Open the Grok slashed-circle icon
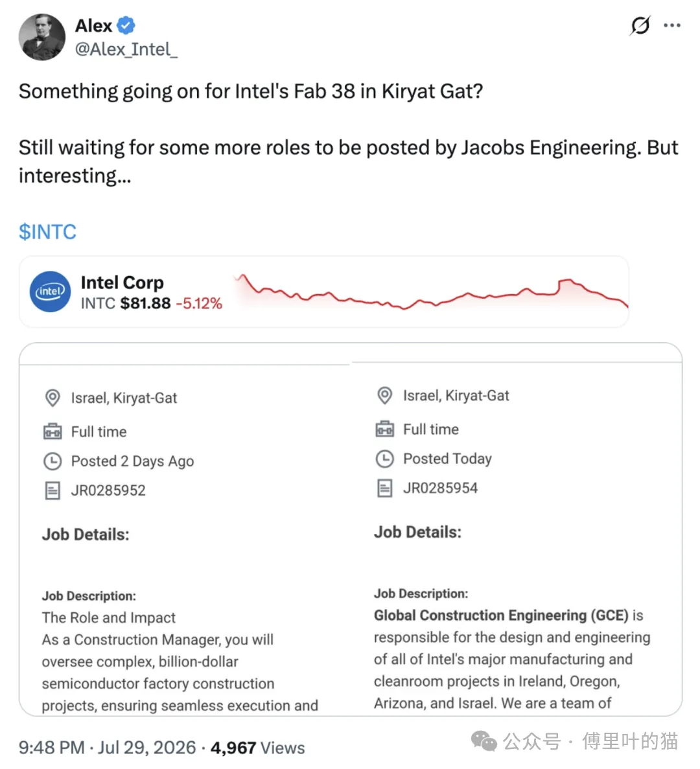This screenshot has height=769, width=700. point(640,25)
